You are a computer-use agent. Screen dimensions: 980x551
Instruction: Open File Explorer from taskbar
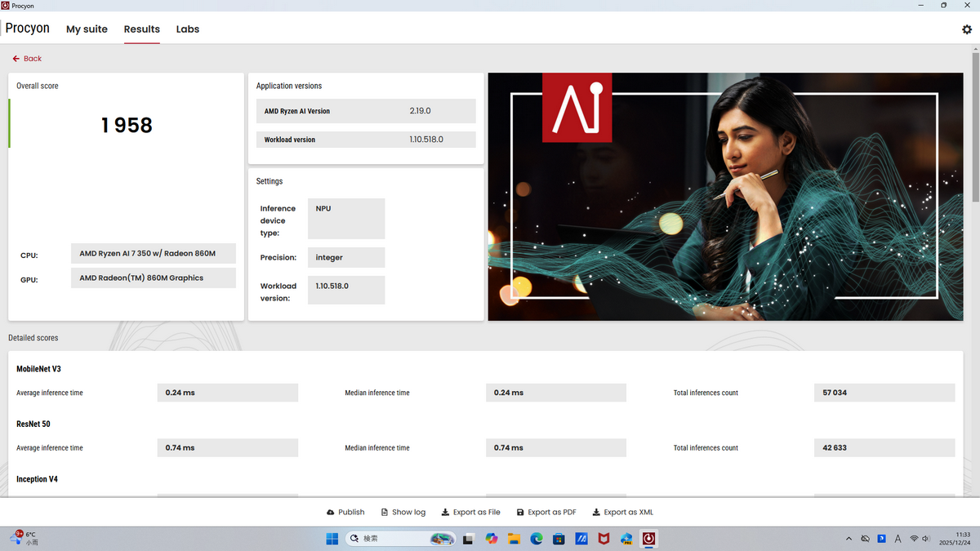[514, 539]
